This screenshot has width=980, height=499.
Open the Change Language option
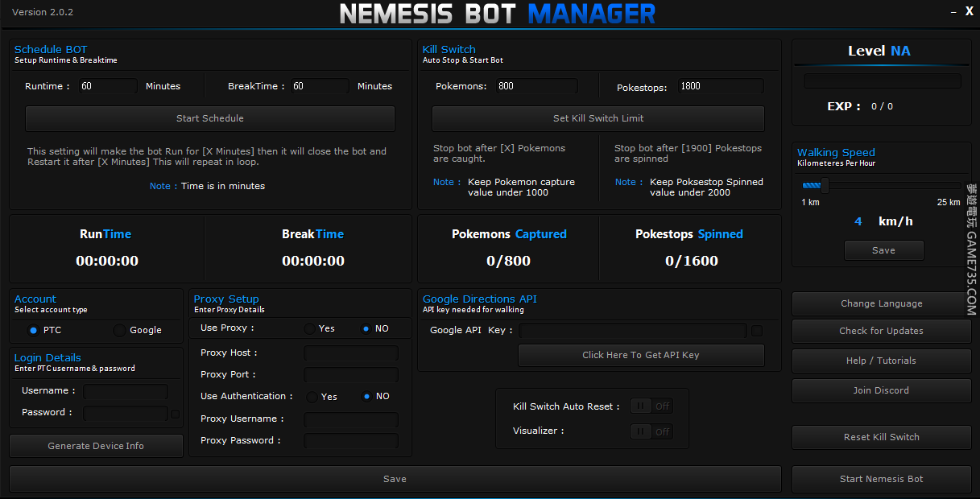click(x=881, y=304)
